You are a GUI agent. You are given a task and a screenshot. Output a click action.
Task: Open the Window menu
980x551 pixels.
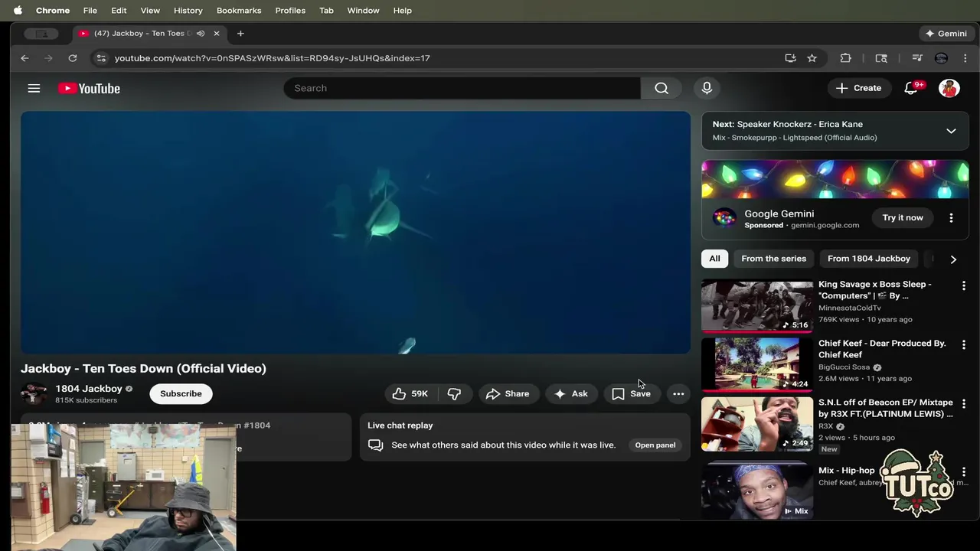click(x=363, y=10)
